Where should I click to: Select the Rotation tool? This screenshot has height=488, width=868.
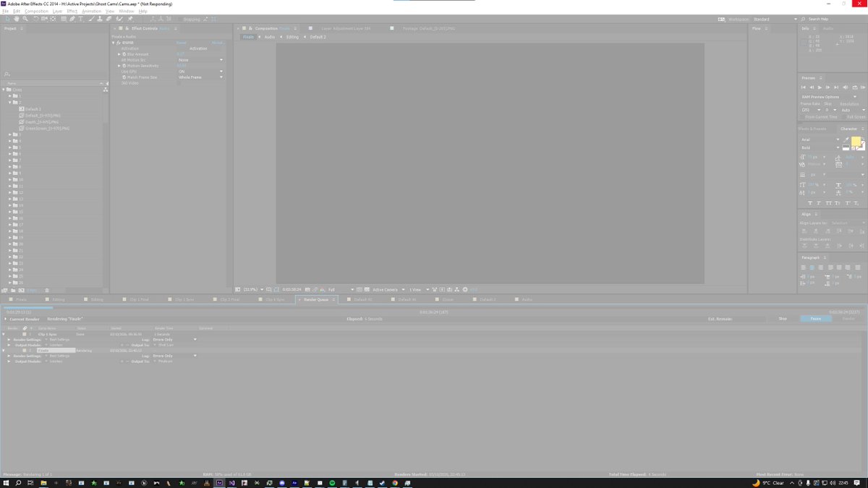[x=35, y=19]
